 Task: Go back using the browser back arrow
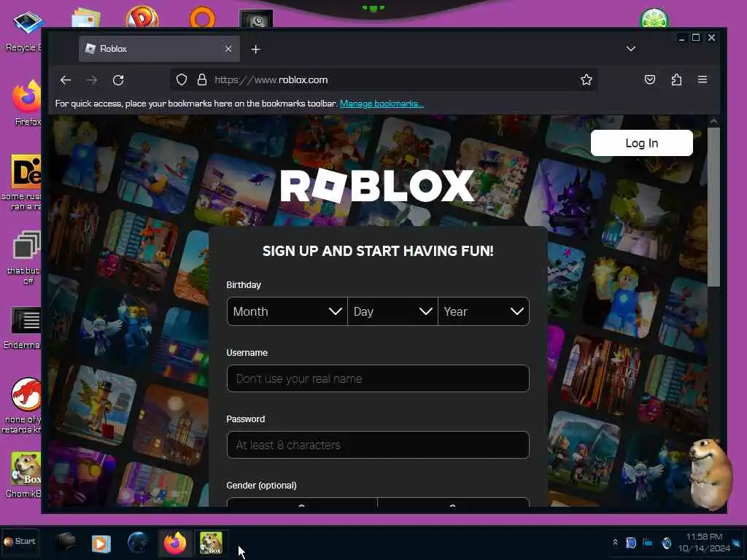(x=66, y=80)
